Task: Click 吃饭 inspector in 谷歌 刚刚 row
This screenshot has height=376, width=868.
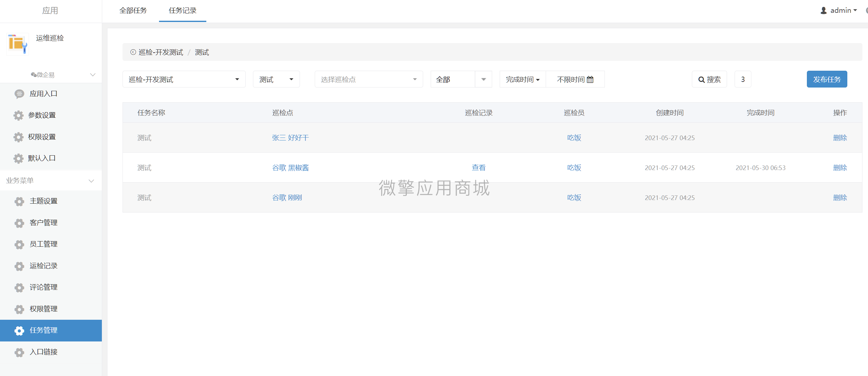Action: tap(574, 198)
